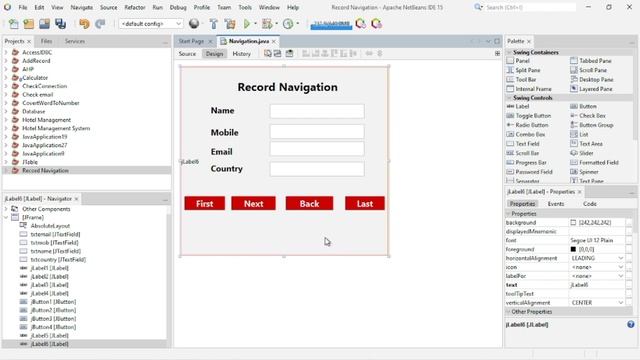
Task: Close the Navigation.java tab
Action: pyautogui.click(x=274, y=41)
